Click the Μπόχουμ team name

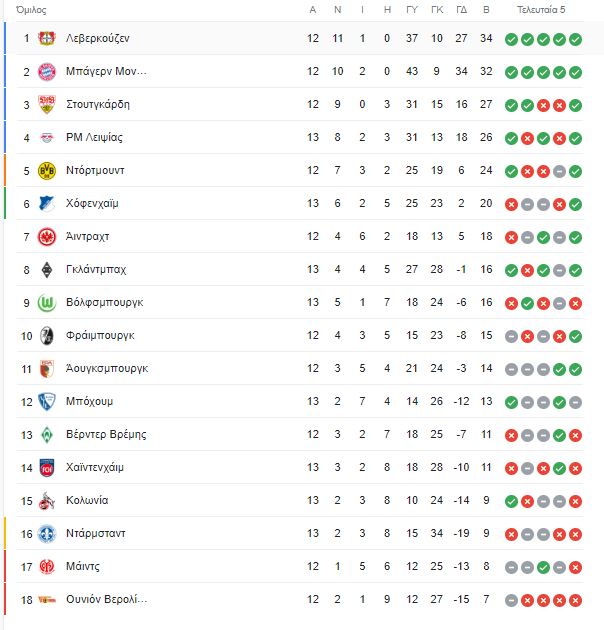point(89,401)
